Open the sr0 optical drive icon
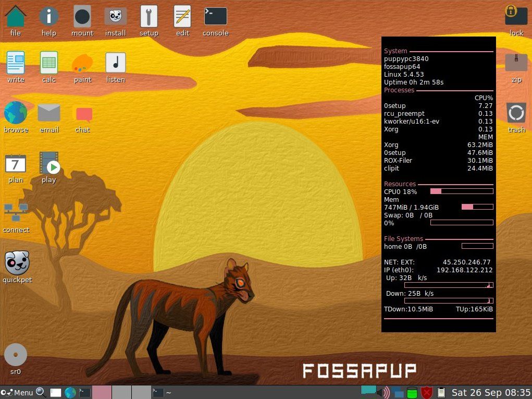 tap(15, 355)
